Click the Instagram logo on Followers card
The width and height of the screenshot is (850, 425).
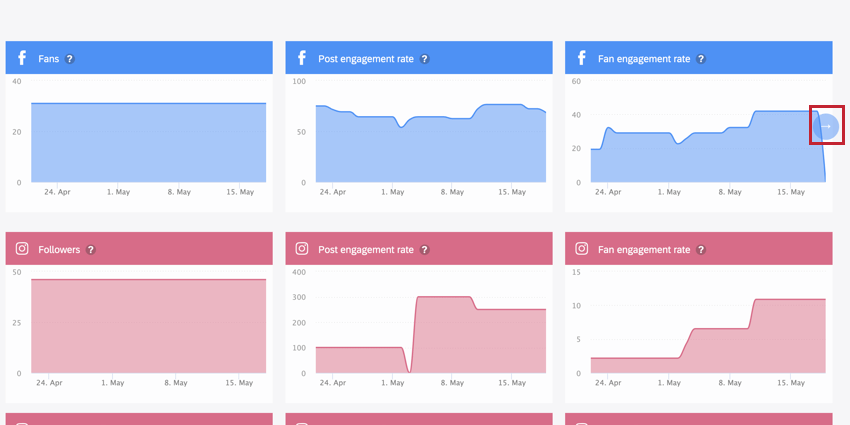(22, 249)
